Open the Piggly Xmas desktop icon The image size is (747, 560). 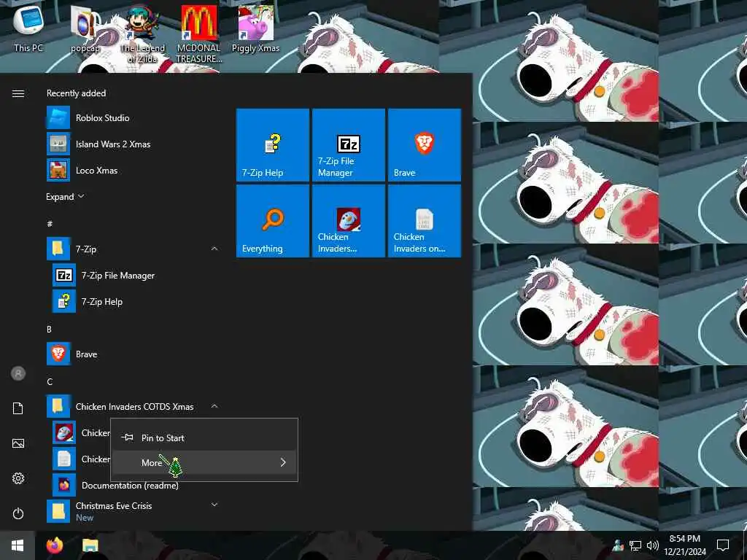tap(256, 28)
